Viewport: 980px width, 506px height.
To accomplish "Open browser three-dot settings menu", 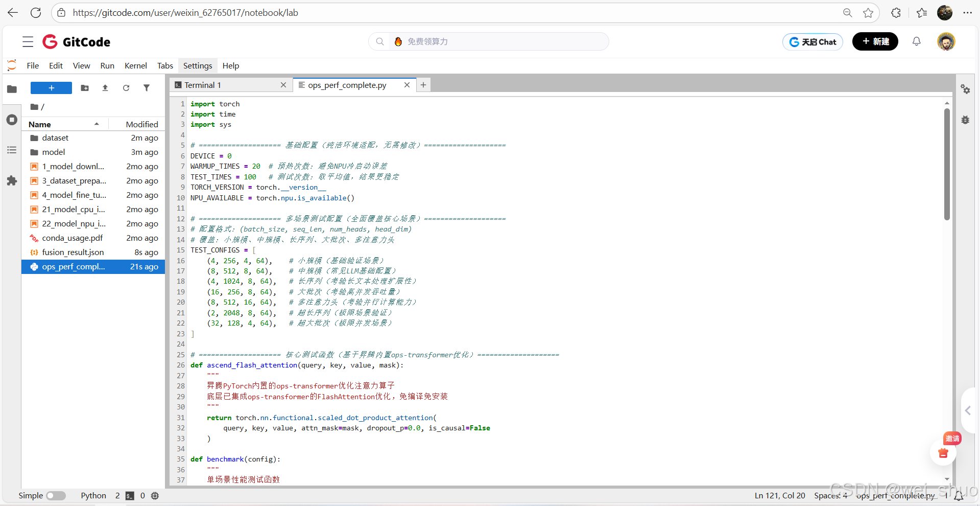I will tap(967, 13).
